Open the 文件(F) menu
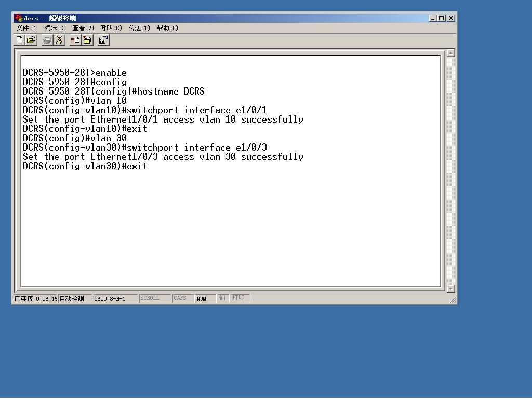 coord(27,28)
